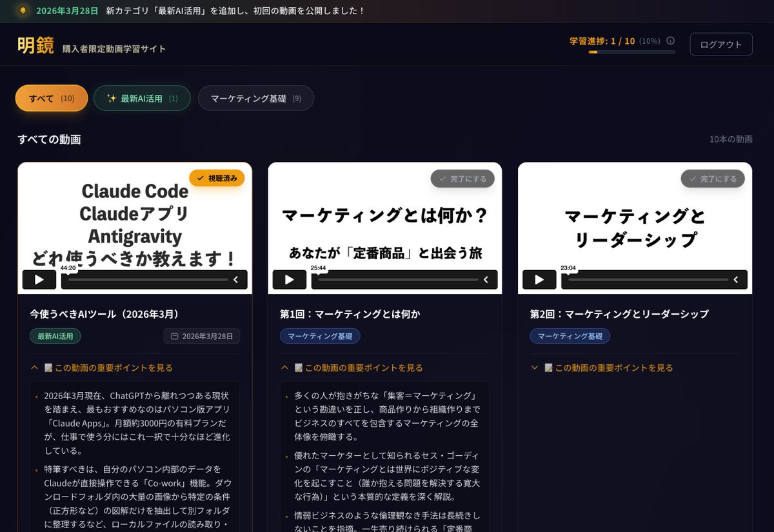Click the 明鏡 site logo
Image resolution: width=774 pixels, height=532 pixels.
[35, 45]
